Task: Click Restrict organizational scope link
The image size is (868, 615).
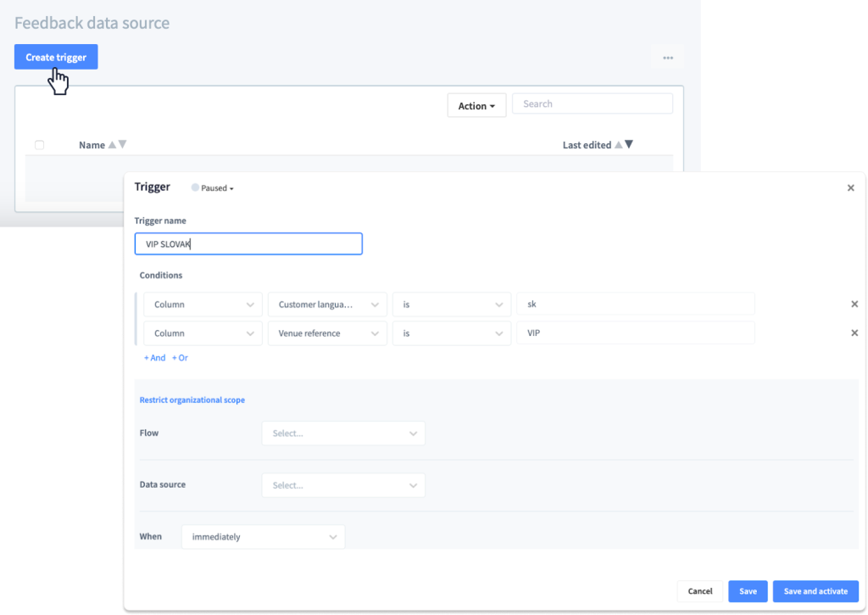Action: point(192,400)
